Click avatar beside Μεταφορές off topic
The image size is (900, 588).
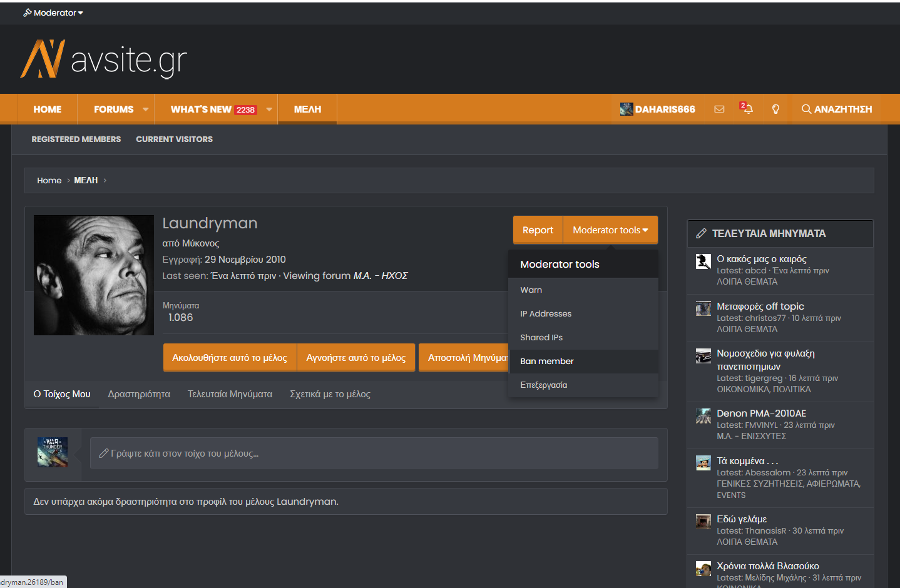(703, 308)
